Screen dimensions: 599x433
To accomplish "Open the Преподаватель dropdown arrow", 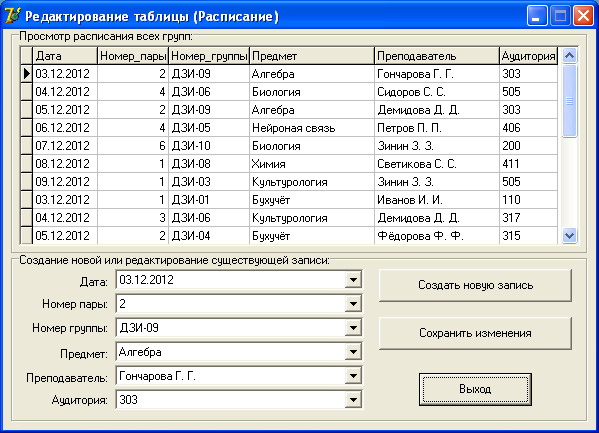I will (353, 376).
